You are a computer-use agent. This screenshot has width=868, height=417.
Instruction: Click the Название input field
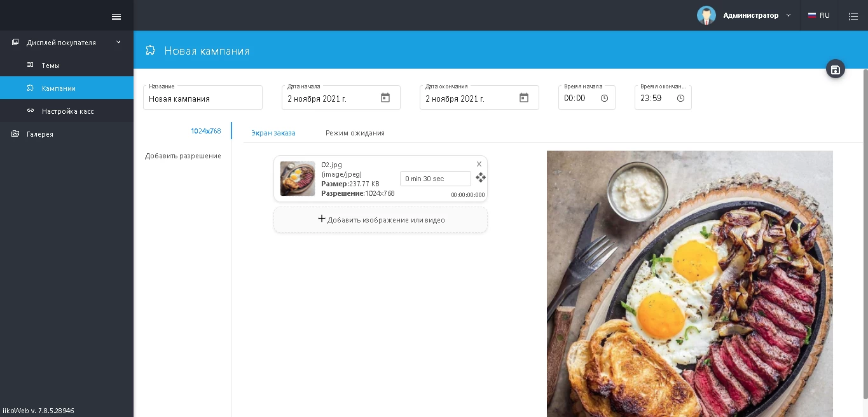202,99
